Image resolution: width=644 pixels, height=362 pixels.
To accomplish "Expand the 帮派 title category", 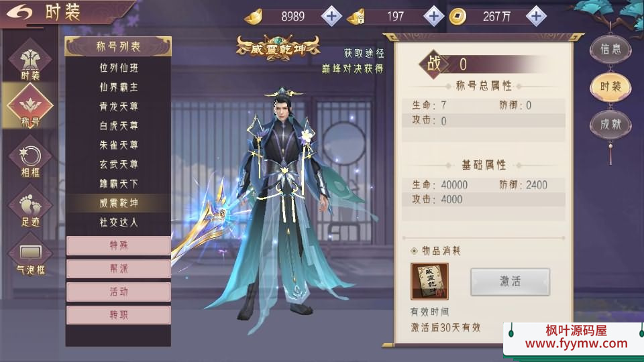I will tap(118, 269).
